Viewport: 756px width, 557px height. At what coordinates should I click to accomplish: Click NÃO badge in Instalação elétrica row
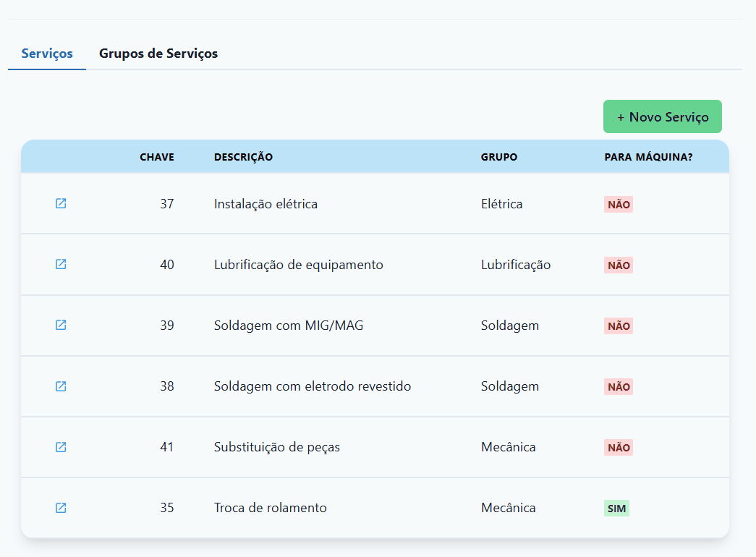[x=619, y=205]
